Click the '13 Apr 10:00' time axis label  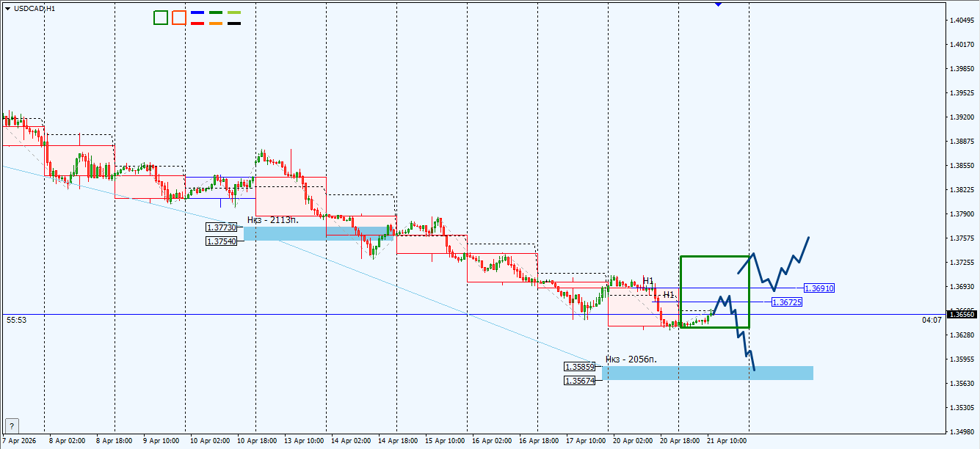[303, 442]
